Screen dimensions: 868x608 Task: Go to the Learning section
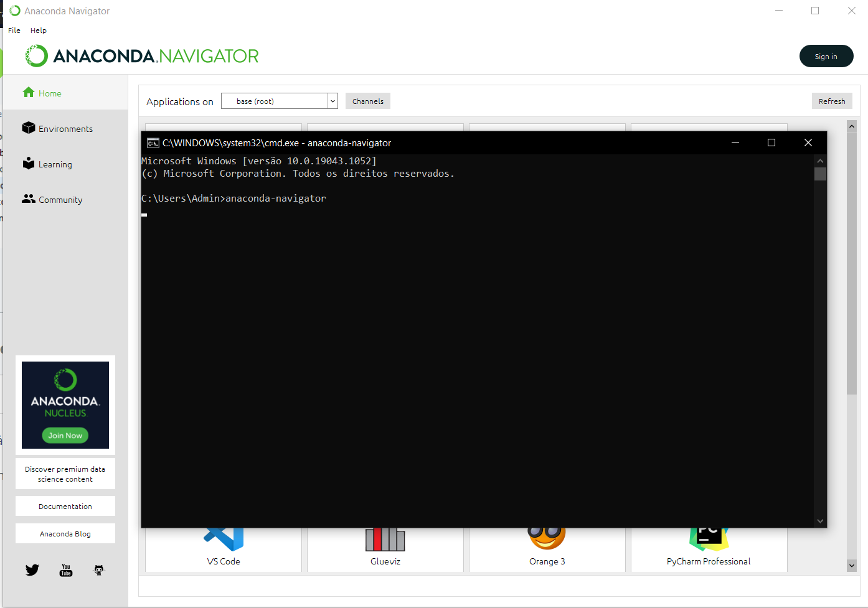click(65, 164)
